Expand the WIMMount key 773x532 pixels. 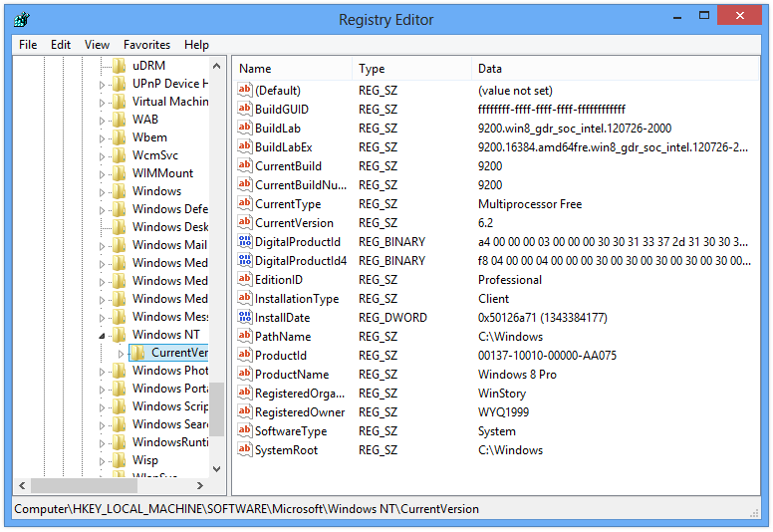click(102, 174)
